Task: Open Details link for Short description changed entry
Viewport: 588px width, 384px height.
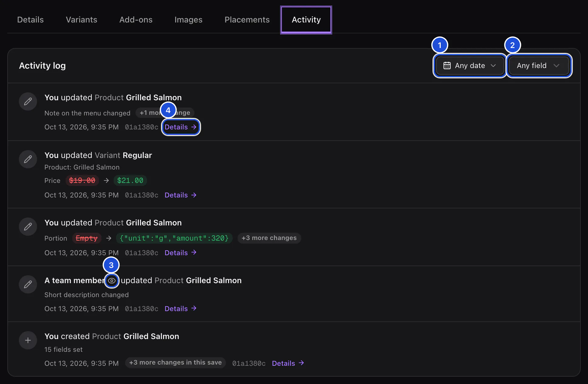Action: point(180,309)
